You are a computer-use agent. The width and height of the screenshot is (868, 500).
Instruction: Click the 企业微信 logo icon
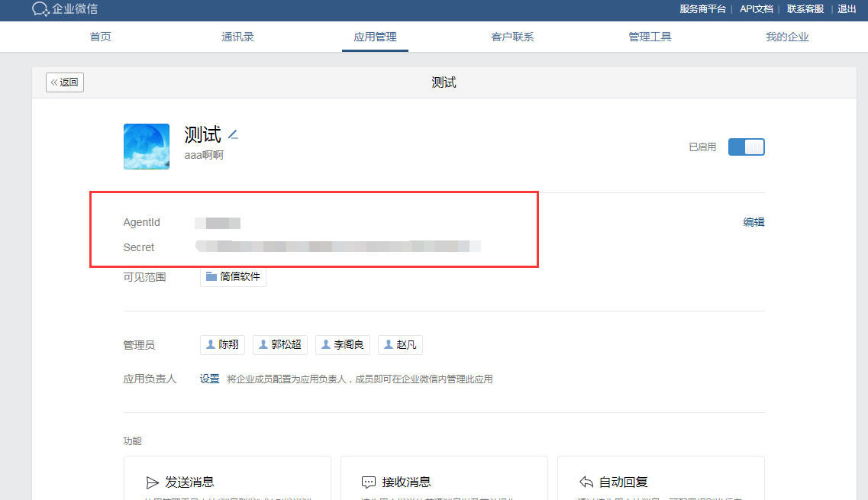40,9
